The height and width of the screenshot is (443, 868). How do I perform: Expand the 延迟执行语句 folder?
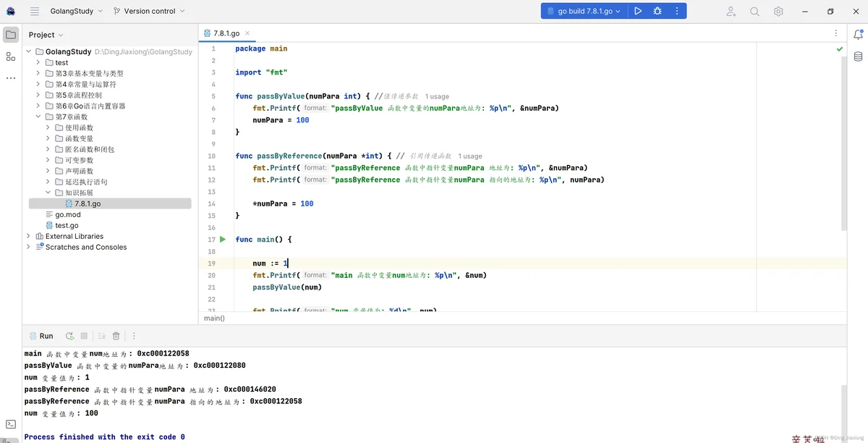tap(48, 182)
